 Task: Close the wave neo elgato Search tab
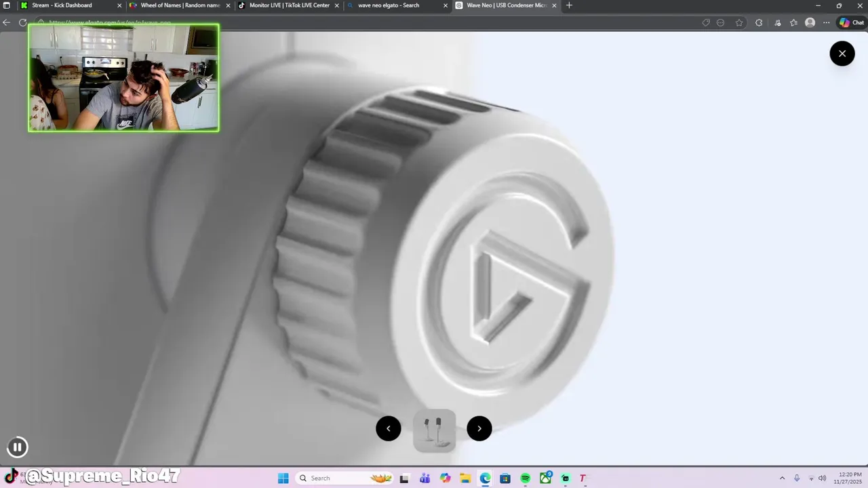click(446, 5)
